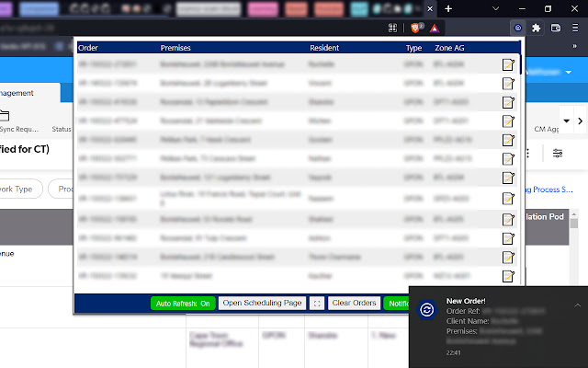Screen dimensions: 588x368
Task: Click the filter sliders icon on the right
Action: point(557,153)
